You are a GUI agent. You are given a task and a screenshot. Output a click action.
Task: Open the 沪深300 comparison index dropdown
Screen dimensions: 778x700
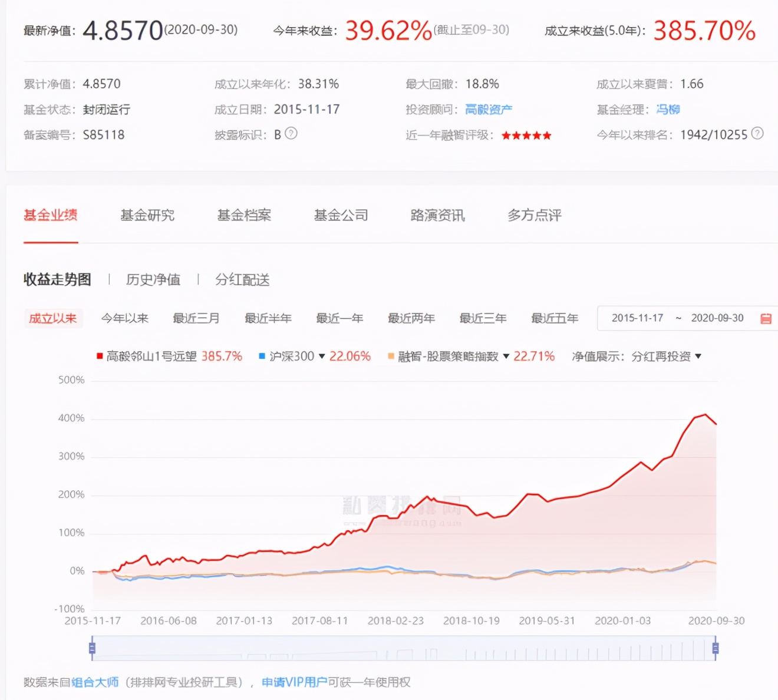[321, 356]
